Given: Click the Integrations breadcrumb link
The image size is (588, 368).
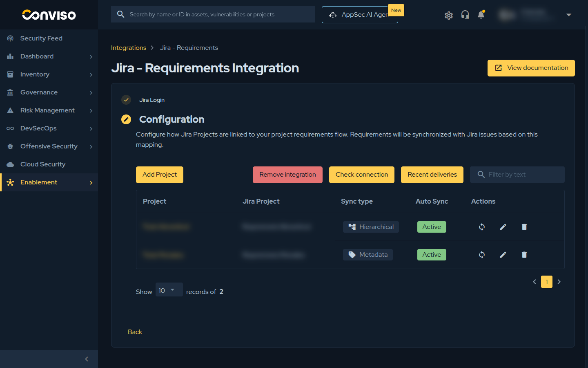Looking at the screenshot, I should point(129,48).
